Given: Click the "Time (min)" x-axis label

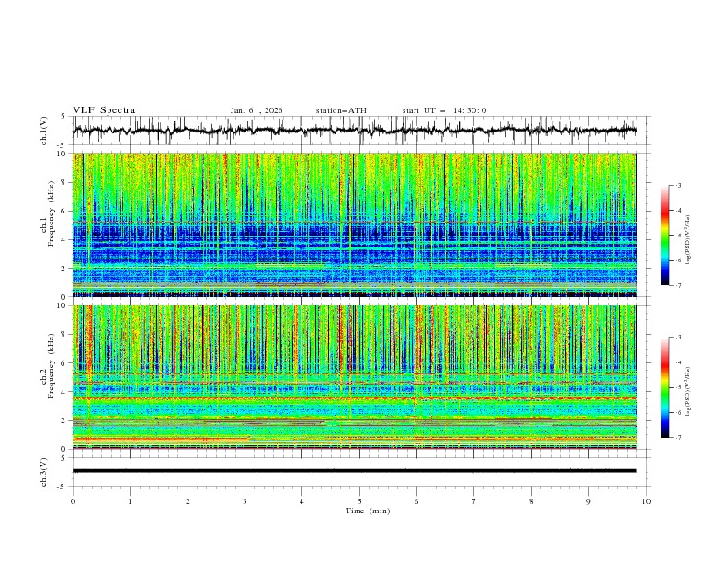Looking at the screenshot, I should pos(368,511).
